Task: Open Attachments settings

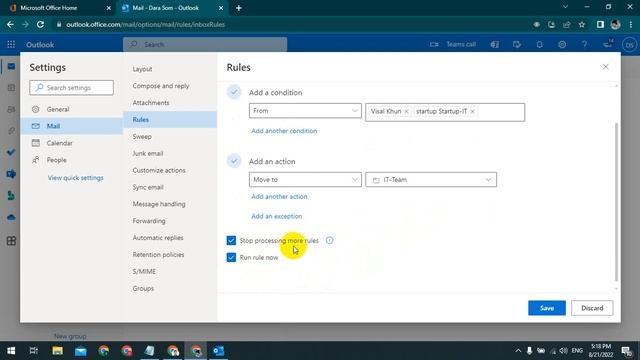Action: coord(170,103)
